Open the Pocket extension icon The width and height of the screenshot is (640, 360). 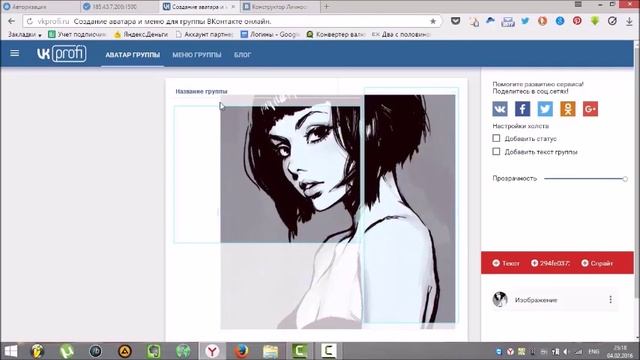[456, 21]
